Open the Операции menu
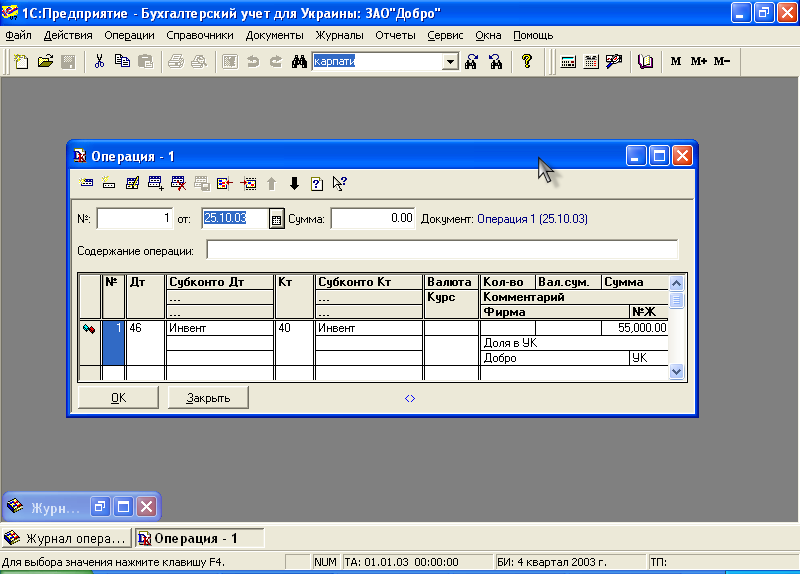The width and height of the screenshot is (800, 574). click(x=129, y=35)
